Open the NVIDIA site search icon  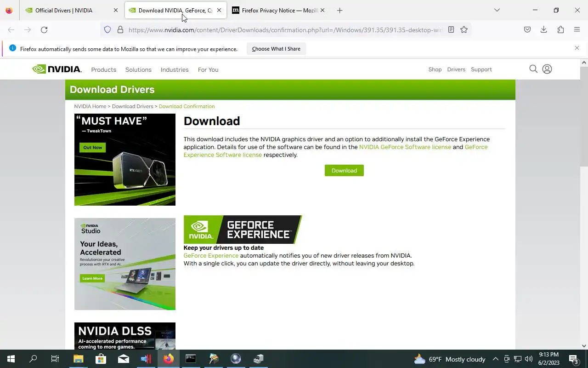pos(533,69)
